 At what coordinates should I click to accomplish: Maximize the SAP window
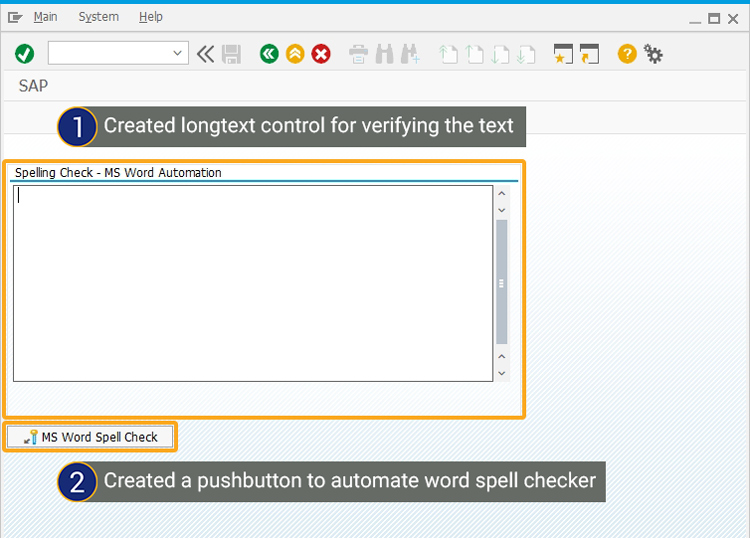(x=714, y=19)
